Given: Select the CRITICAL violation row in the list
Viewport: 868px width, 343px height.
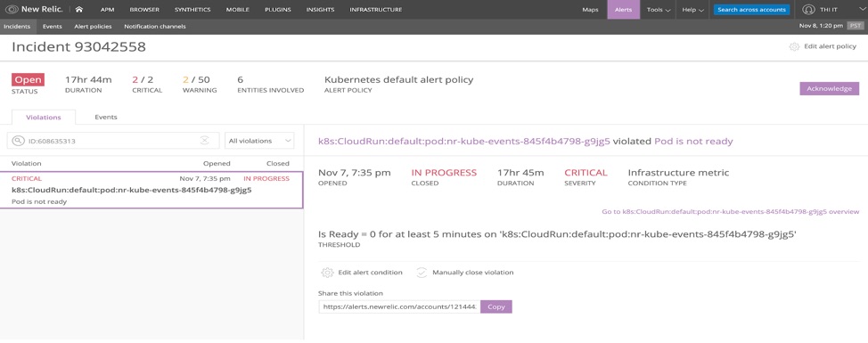Looking at the screenshot, I should point(151,190).
